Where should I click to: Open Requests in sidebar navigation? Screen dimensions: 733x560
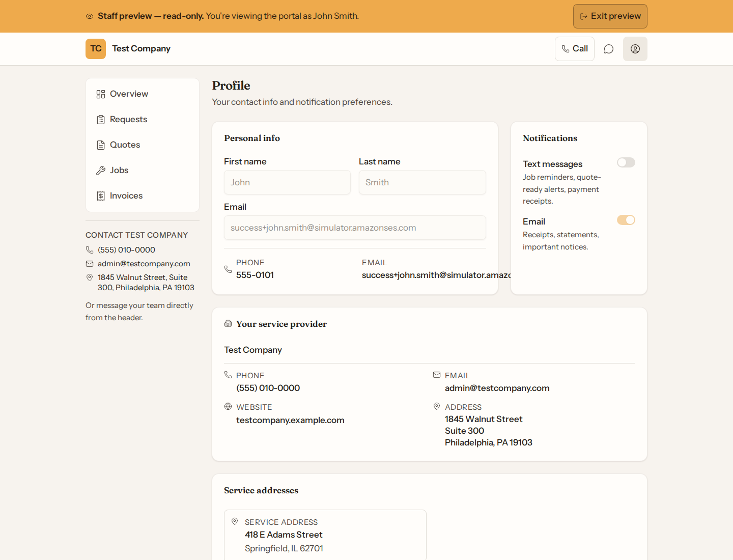click(143, 120)
